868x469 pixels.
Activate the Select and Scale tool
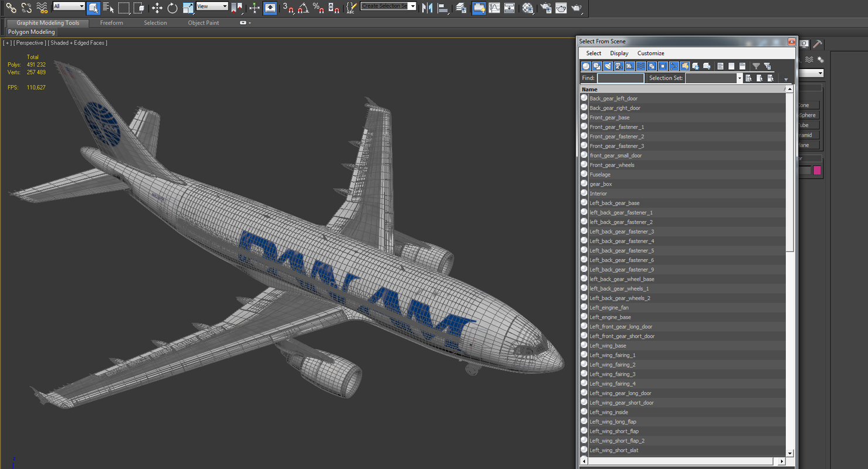pyautogui.click(x=188, y=8)
